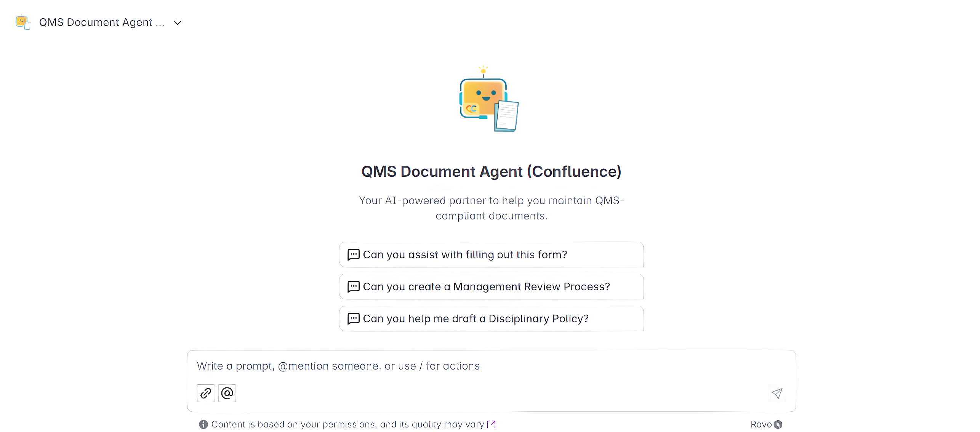The image size is (980, 432).
Task: Click the QMS Document Agent avatar icon
Action: click(22, 22)
